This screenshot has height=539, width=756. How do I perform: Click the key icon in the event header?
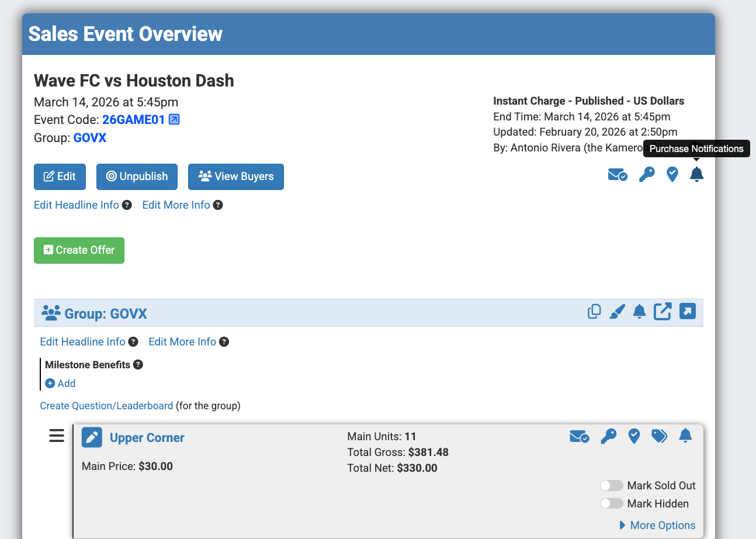(x=647, y=174)
